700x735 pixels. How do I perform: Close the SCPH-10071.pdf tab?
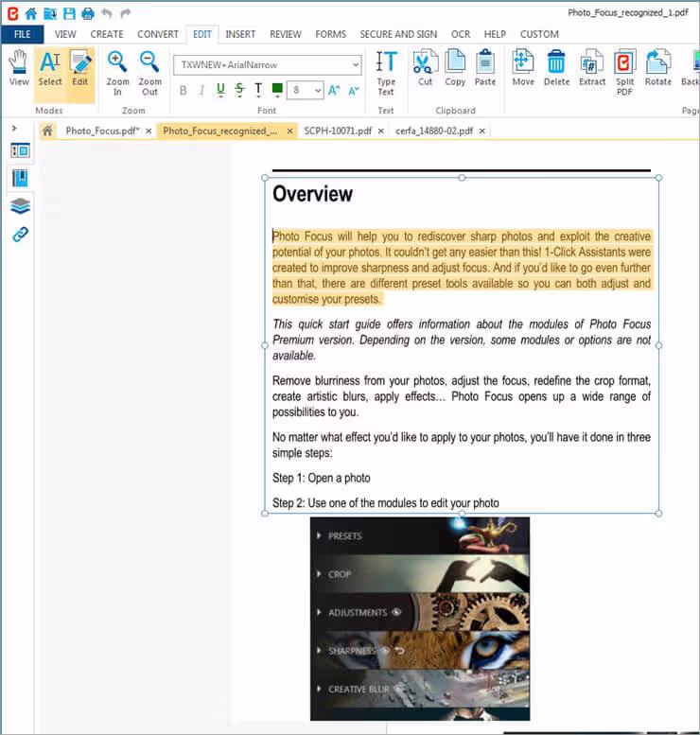click(x=380, y=131)
